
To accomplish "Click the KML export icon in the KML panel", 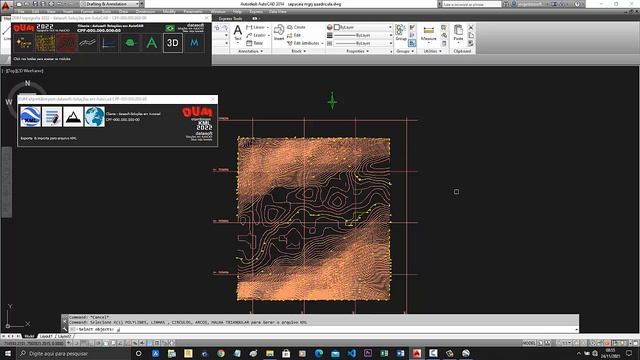I will tap(31, 116).
